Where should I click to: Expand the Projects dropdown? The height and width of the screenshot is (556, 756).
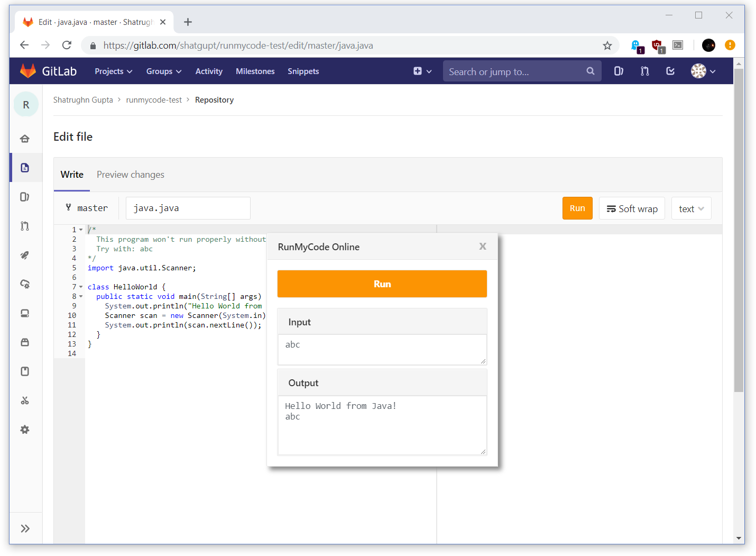pyautogui.click(x=114, y=71)
